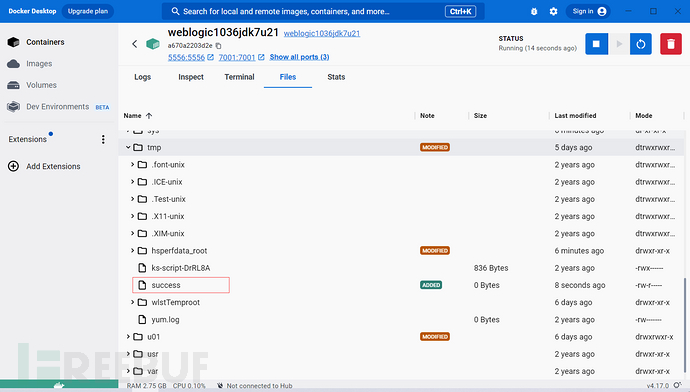The image size is (690, 392).
Task: Click the success file icon
Action: click(x=142, y=285)
